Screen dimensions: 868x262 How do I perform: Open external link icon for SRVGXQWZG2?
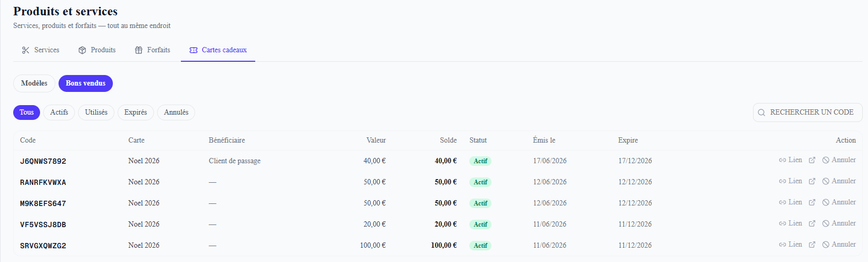pyautogui.click(x=812, y=245)
